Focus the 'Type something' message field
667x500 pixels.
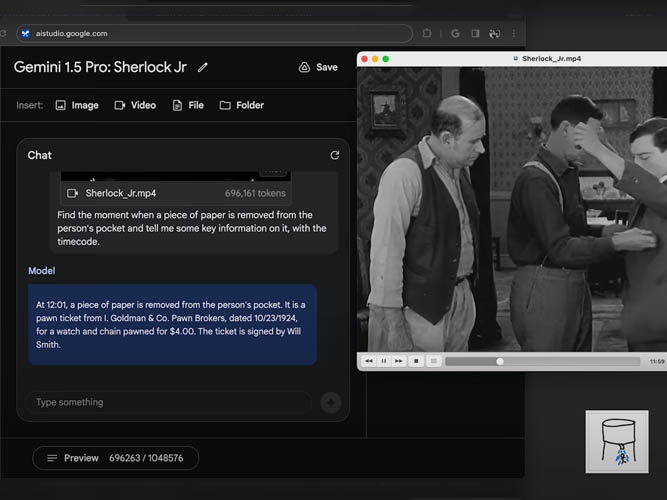[170, 402]
